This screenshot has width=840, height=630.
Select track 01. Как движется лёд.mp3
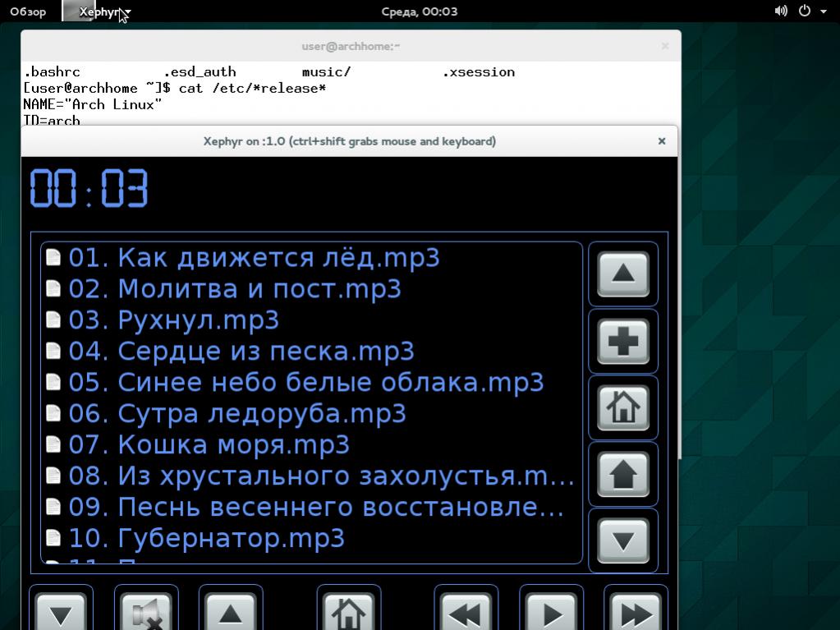(254, 258)
